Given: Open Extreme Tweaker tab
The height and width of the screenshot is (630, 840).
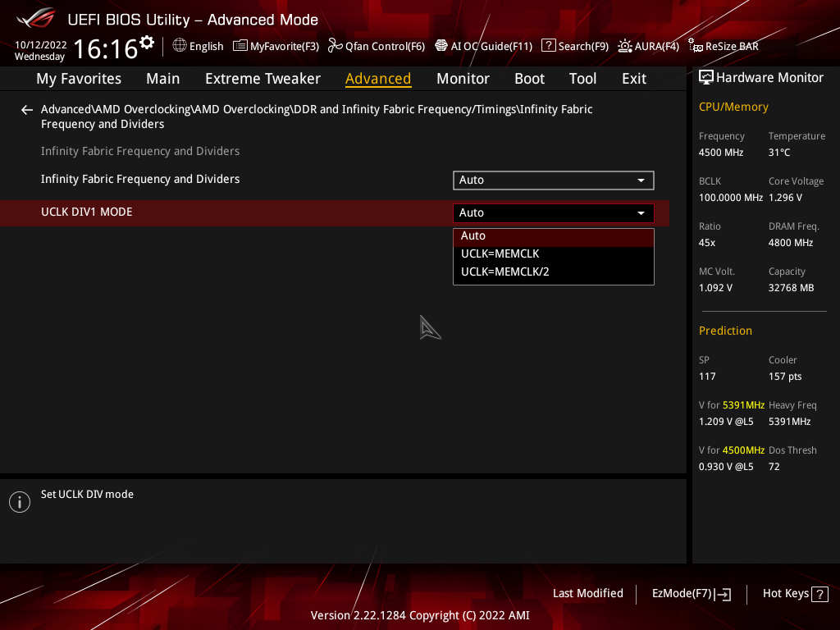Looking at the screenshot, I should [x=262, y=79].
